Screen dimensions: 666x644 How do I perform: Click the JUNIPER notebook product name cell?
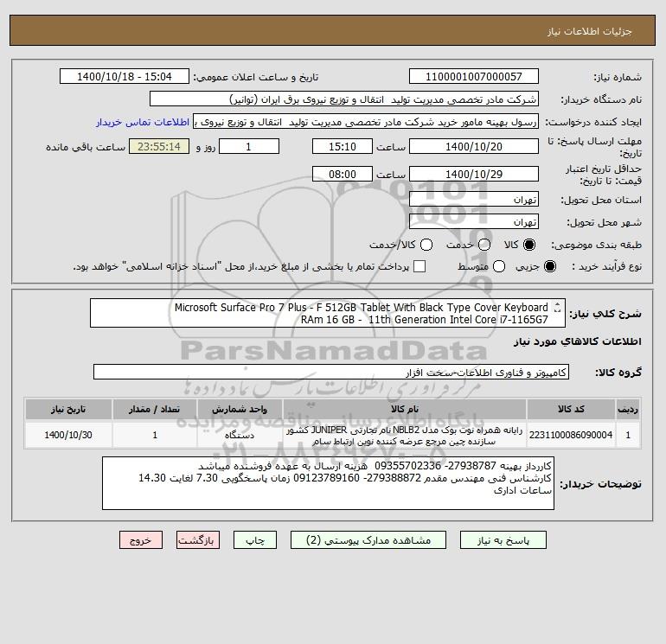click(405, 435)
